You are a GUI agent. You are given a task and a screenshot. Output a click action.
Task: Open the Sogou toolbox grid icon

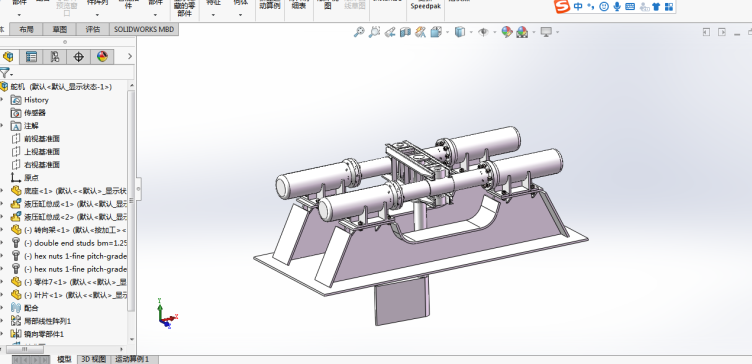pyautogui.click(x=669, y=7)
